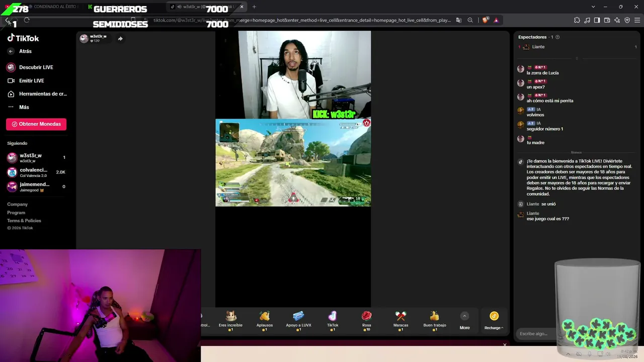This screenshot has width=644, height=362.
Task: Open the w3st3r_w followed account
Action: pos(36,157)
